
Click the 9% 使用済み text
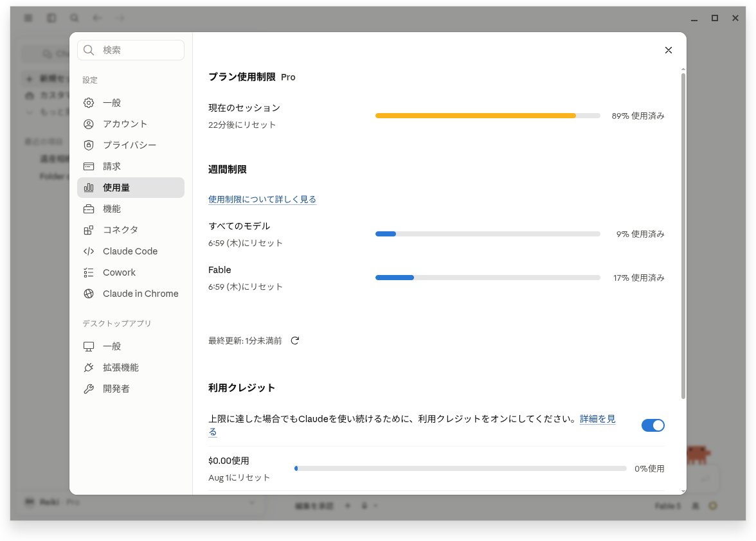pyautogui.click(x=640, y=234)
